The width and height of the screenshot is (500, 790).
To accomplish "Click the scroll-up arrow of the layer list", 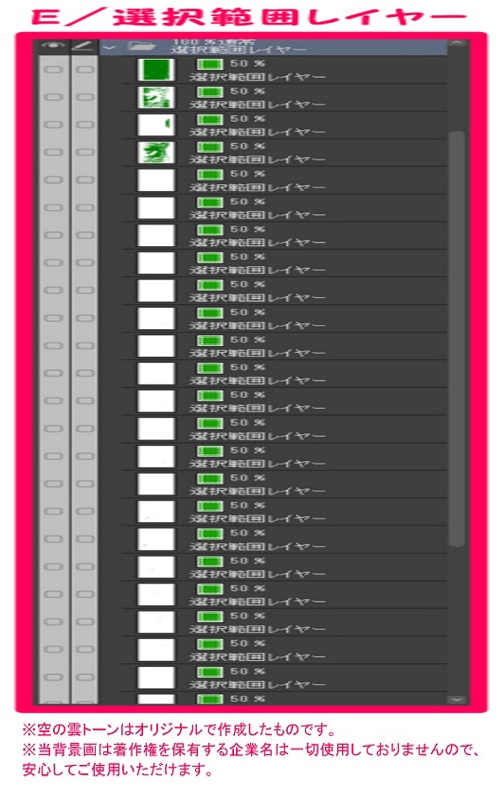I will [457, 44].
